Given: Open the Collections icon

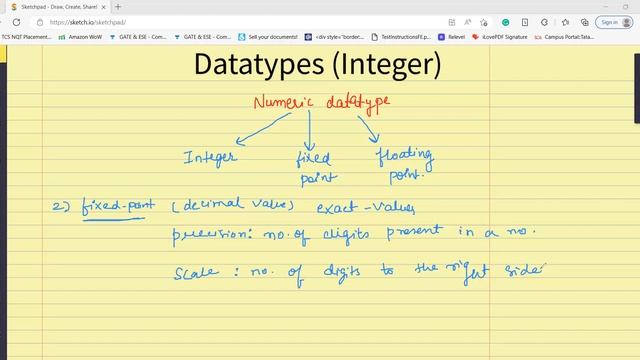Looking at the screenshot, I should pyautogui.click(x=584, y=22).
